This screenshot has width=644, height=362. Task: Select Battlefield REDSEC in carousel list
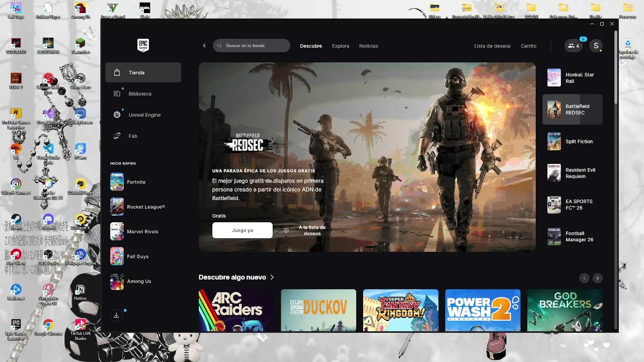573,110
